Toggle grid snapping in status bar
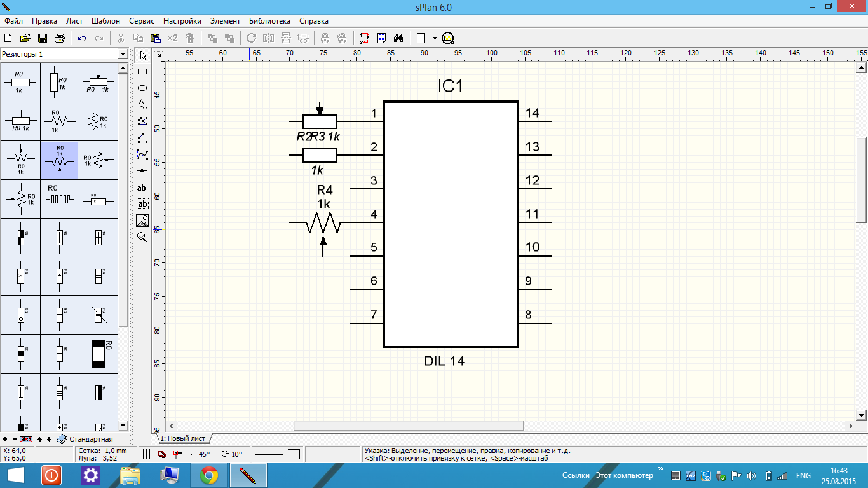Image resolution: width=868 pixels, height=488 pixels. point(146,454)
